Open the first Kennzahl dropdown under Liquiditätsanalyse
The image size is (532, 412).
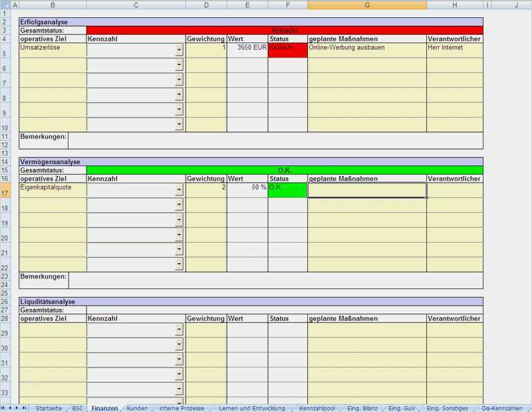click(179, 329)
